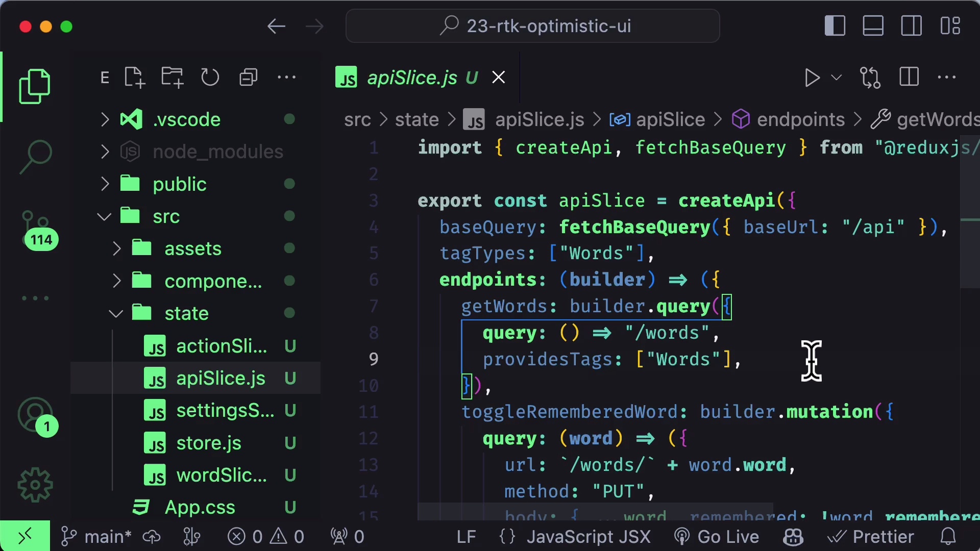This screenshot has width=980, height=551.
Task: Open editor more actions ellipsis
Action: point(947,78)
